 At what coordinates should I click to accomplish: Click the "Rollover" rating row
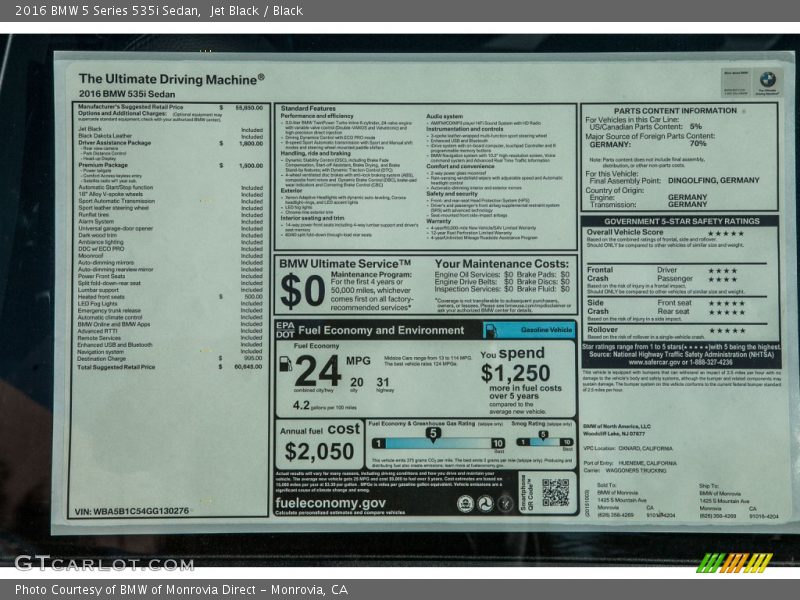click(x=666, y=330)
